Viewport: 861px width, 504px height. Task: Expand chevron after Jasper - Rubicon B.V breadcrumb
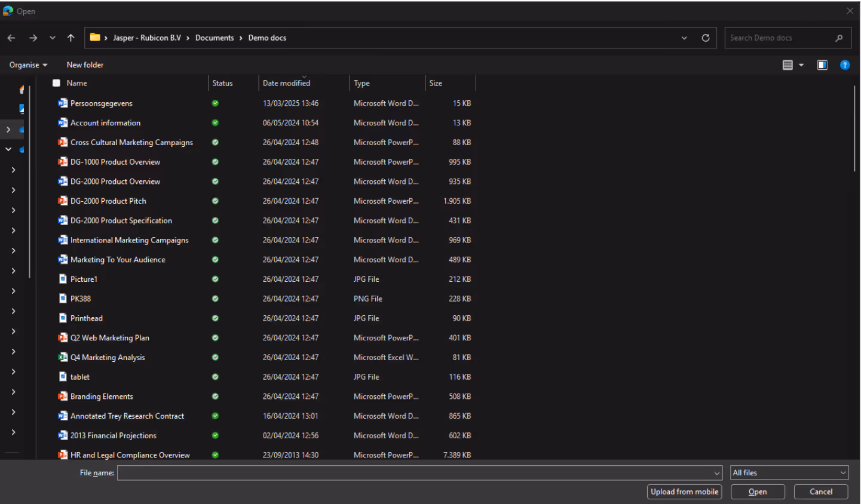188,38
